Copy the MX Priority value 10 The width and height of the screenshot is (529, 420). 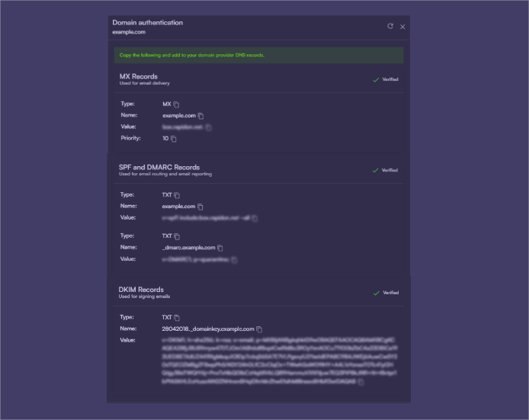coord(174,139)
